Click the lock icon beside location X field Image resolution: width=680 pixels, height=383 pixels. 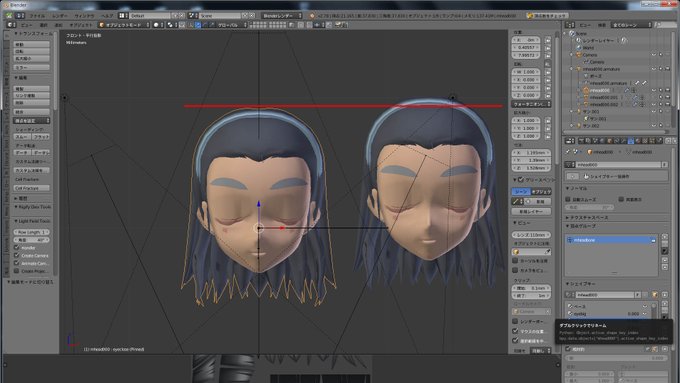coord(548,40)
